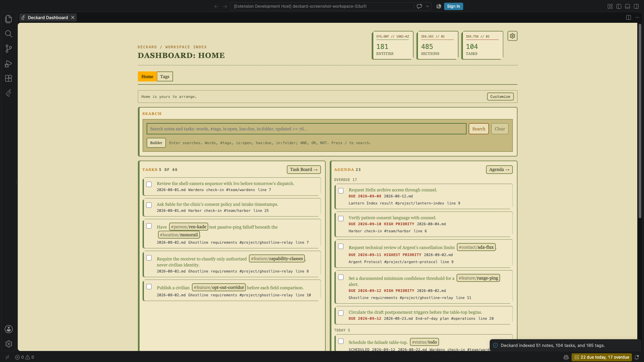Screen dimensions: 644x362
Task: Check the capability-classes receiver task
Action: [149, 258]
